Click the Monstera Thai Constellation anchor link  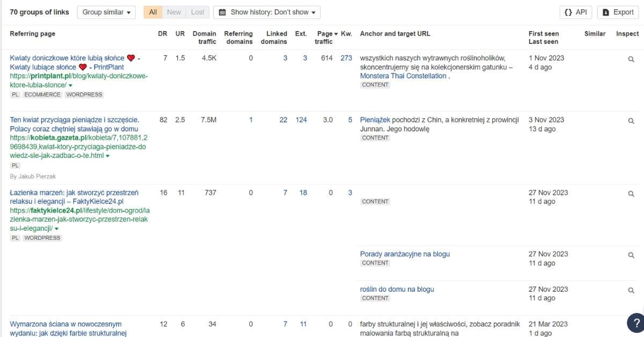[x=403, y=76]
